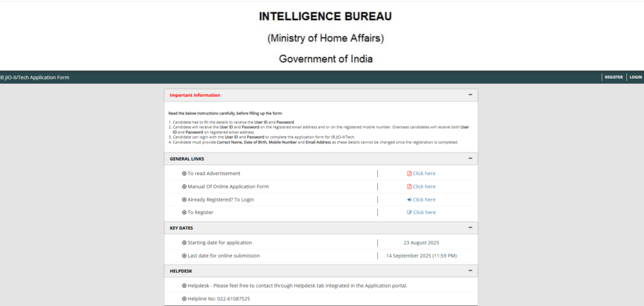Click the sign-in arrow icon on the login row
This screenshot has width=644, height=306.
pos(409,200)
